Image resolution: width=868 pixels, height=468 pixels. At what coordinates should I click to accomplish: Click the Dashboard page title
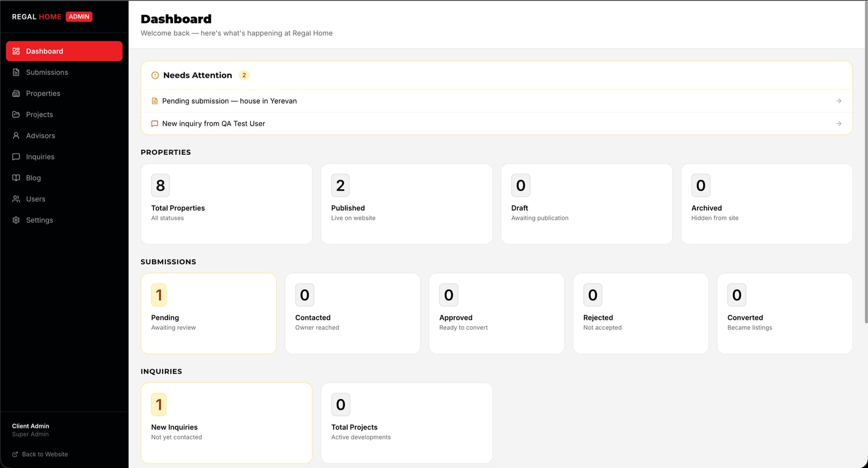(x=176, y=19)
